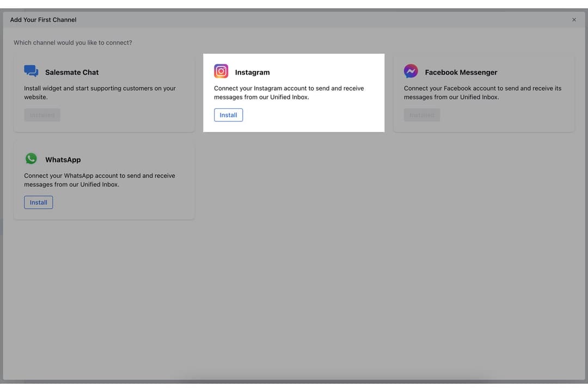Close the Add Your First Channel dialog
This screenshot has height=392, width=588.
click(x=574, y=20)
